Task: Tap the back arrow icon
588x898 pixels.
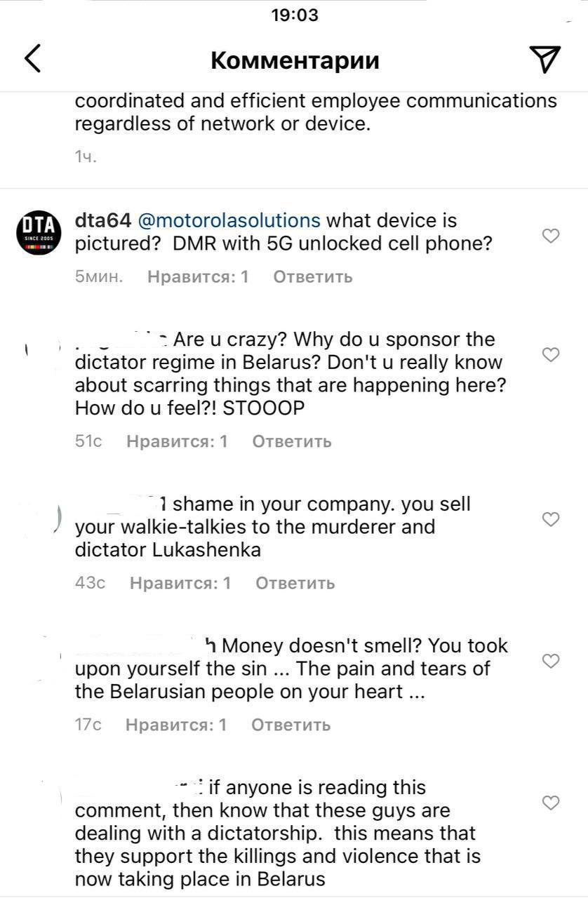Action: click(33, 59)
